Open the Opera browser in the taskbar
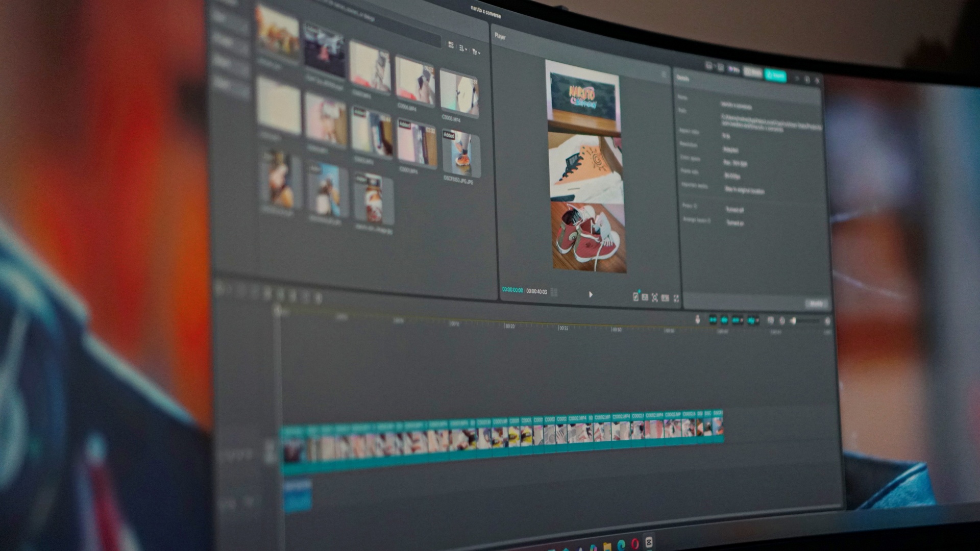 point(635,544)
